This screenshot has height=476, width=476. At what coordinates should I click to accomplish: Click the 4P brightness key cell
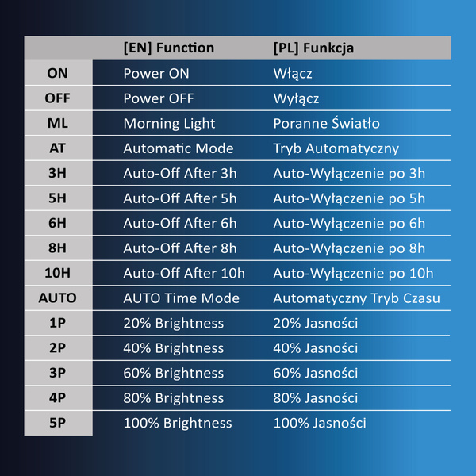(58, 398)
